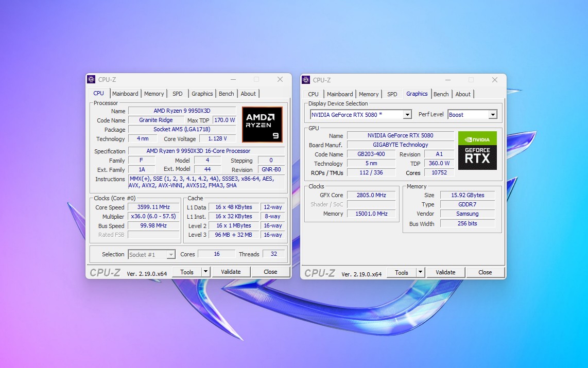Click the memory Size value 15.92 GBytes

[468, 195]
